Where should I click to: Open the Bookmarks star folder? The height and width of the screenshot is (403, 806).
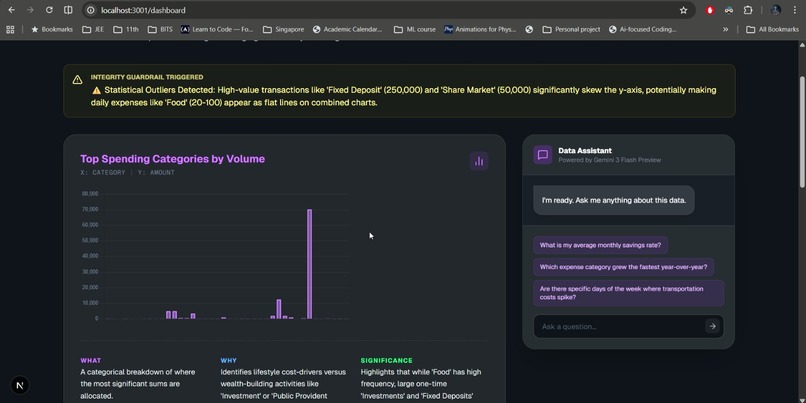(x=52, y=29)
